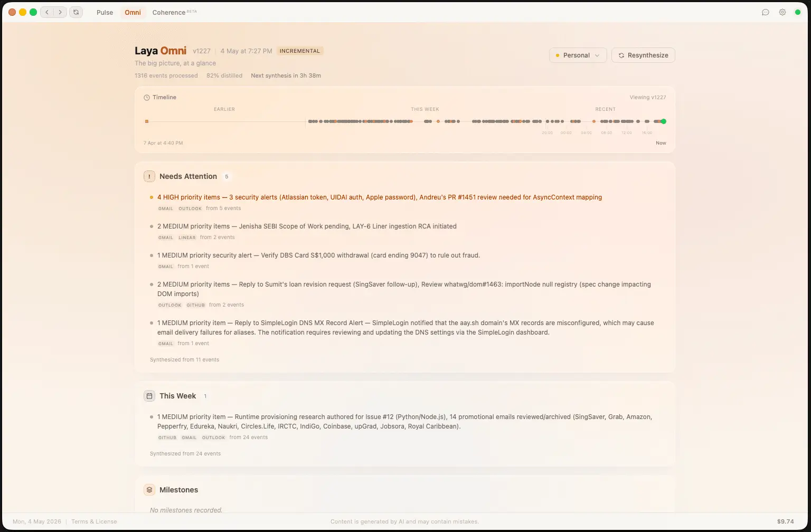Viewport: 811px width, 532px height.
Task: Click 'Next synthesis in 3h 38m' text
Action: tap(286, 75)
